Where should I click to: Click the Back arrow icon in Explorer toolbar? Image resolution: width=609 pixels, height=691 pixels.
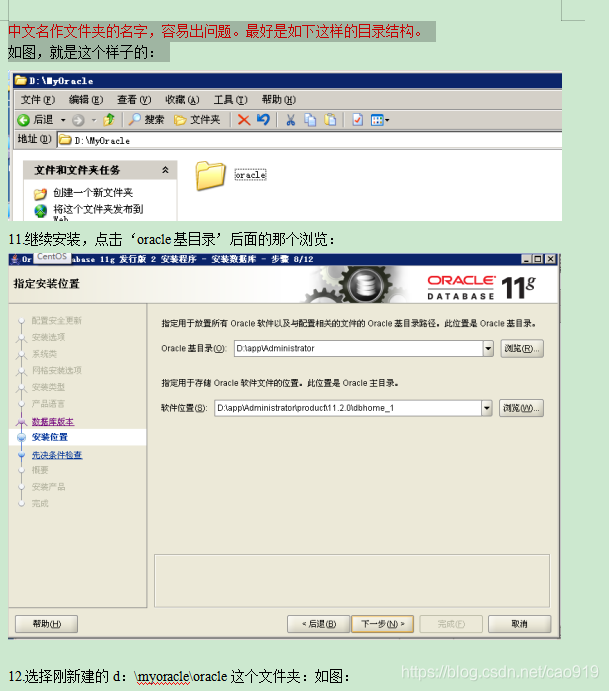[x=23, y=120]
